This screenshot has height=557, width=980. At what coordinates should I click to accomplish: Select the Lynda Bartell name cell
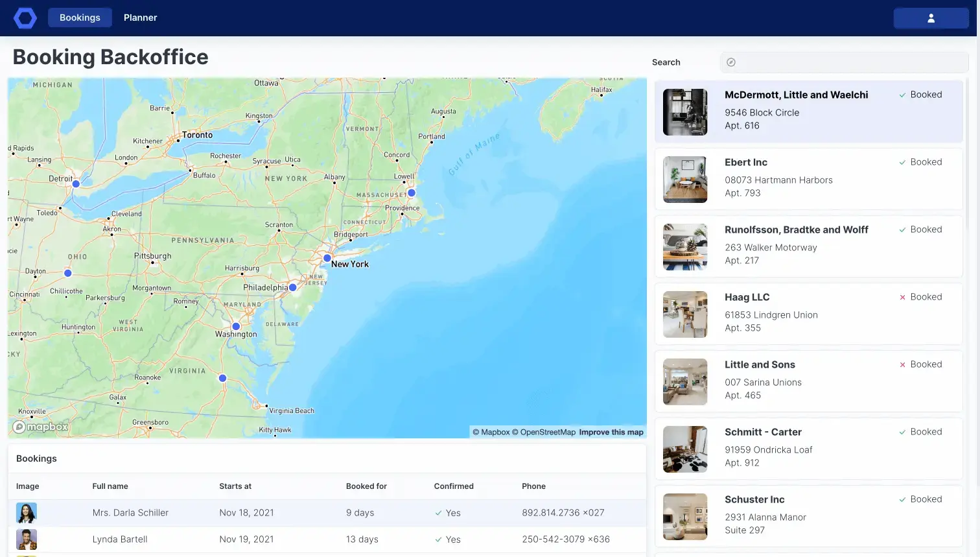tap(120, 539)
